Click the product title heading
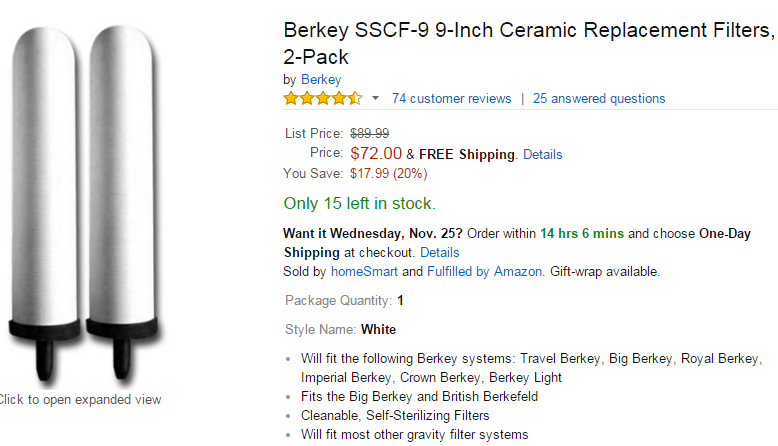The height and width of the screenshot is (446, 778). tap(529, 44)
